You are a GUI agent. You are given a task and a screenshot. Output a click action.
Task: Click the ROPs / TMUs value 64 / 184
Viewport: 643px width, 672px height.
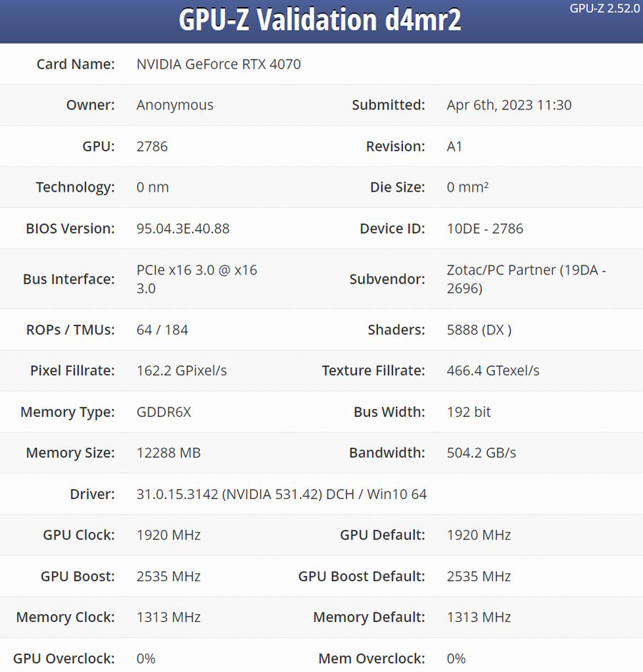coord(162,330)
